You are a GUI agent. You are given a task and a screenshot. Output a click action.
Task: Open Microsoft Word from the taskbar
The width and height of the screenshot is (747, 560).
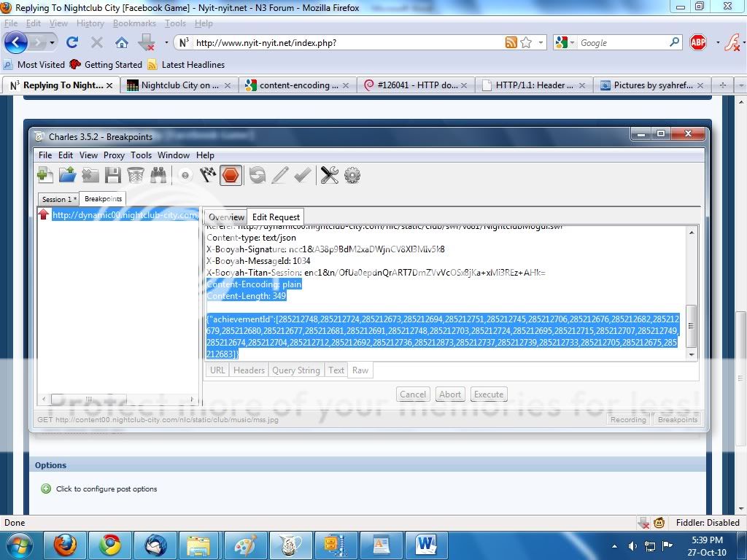pyautogui.click(x=426, y=545)
